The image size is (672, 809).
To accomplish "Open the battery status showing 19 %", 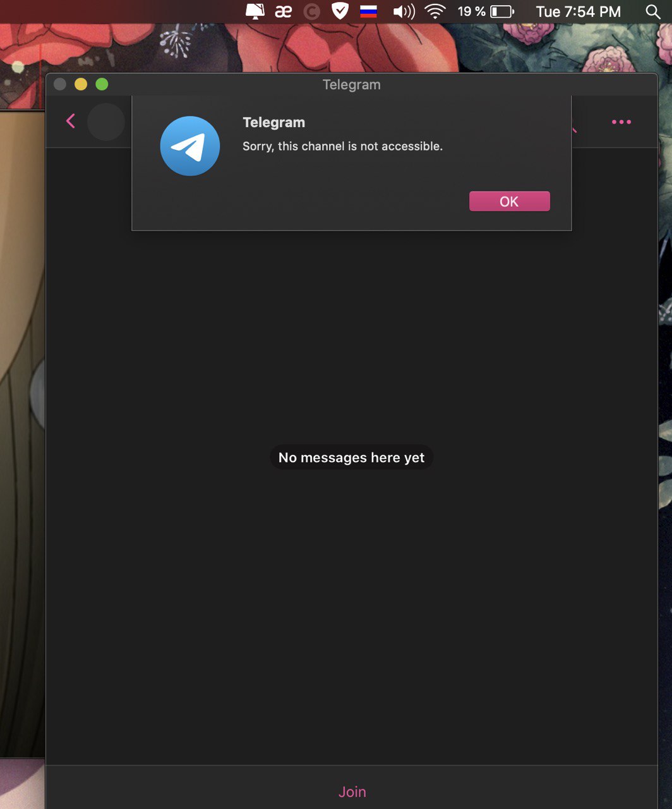I will pos(486,11).
